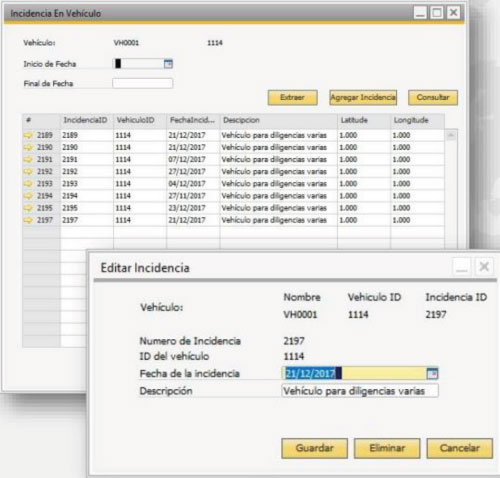Click the yellow link arrow for row 2193
Image resolution: width=500 pixels, height=478 pixels.
[29, 184]
